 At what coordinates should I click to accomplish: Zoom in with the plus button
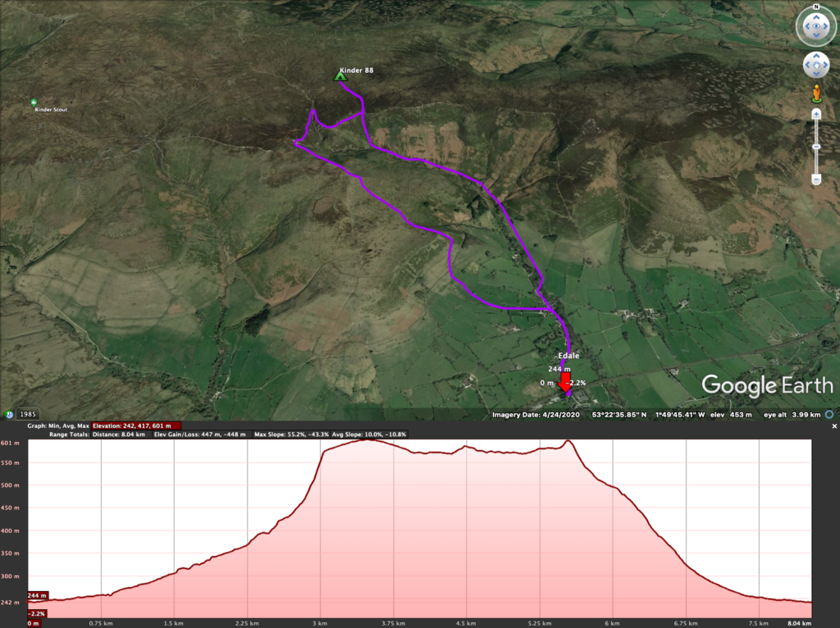click(x=816, y=114)
